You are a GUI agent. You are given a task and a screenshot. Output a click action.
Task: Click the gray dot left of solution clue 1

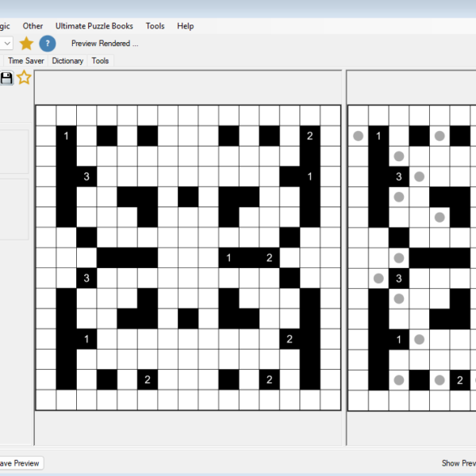[359, 136]
